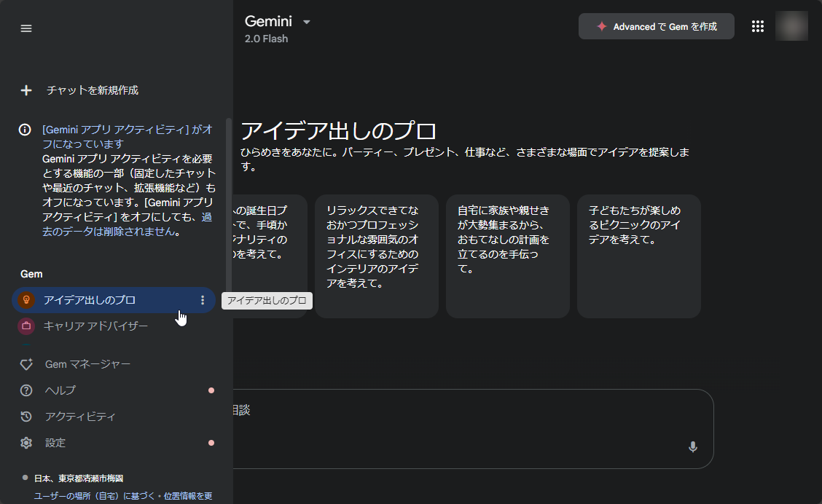Open the Google apps grid
The image size is (822, 504).
[758, 26]
